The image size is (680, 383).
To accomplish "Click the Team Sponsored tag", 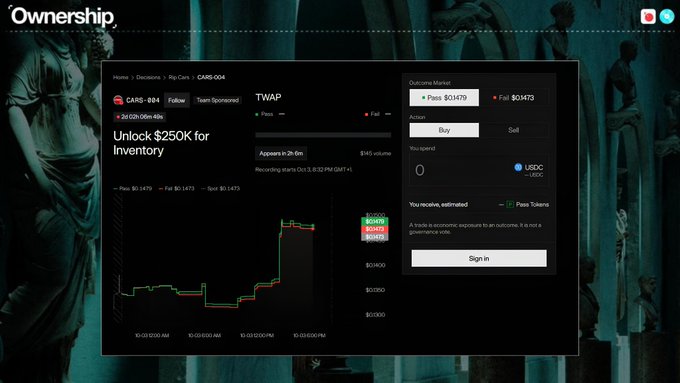I will 217,100.
